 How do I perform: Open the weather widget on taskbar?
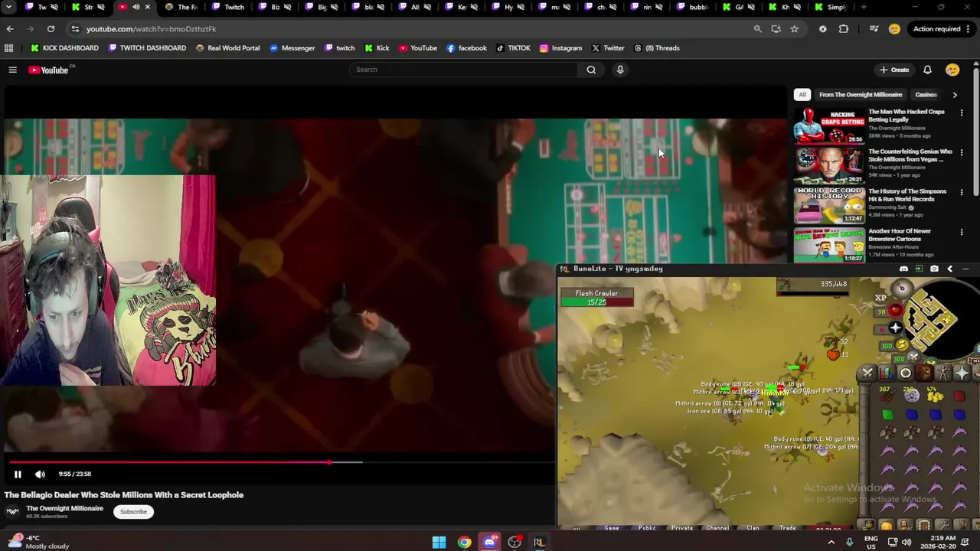(38, 543)
